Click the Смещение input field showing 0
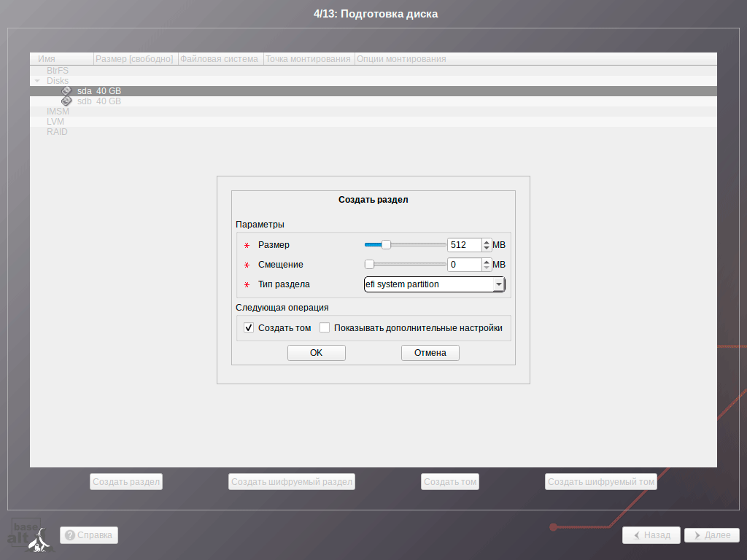Image resolution: width=747 pixels, height=560 pixels. [x=465, y=264]
